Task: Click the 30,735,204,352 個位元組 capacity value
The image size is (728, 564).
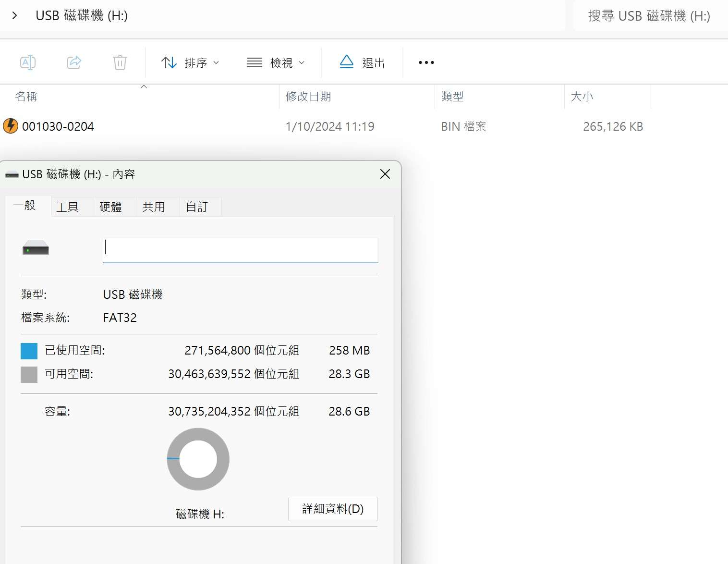Action: point(234,412)
